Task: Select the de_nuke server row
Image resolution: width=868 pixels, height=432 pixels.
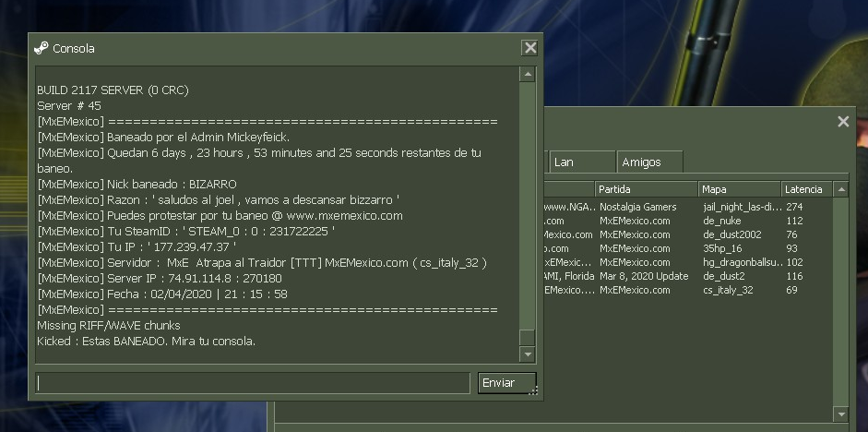Action: coord(688,221)
